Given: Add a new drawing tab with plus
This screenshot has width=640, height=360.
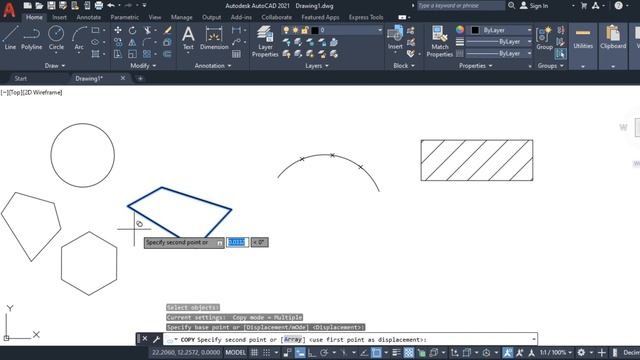Looking at the screenshot, I should point(140,78).
